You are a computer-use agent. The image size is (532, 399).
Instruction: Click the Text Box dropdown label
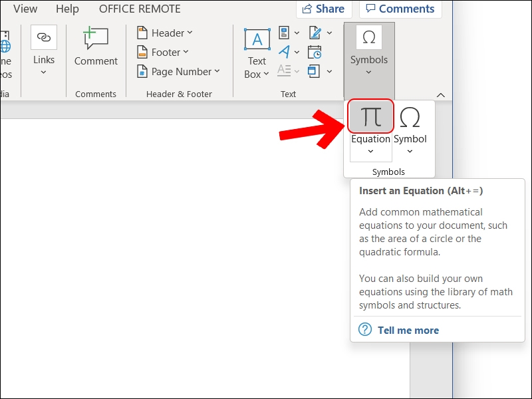257,68
